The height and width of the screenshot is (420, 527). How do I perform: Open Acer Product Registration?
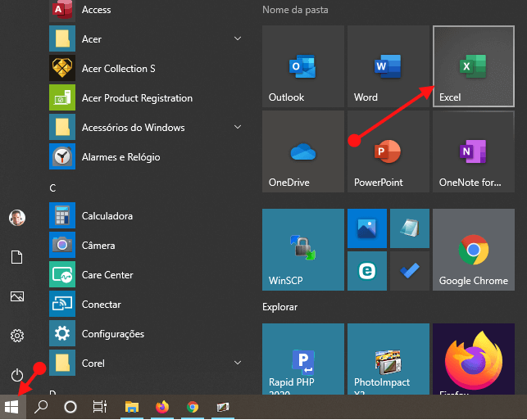(x=147, y=97)
